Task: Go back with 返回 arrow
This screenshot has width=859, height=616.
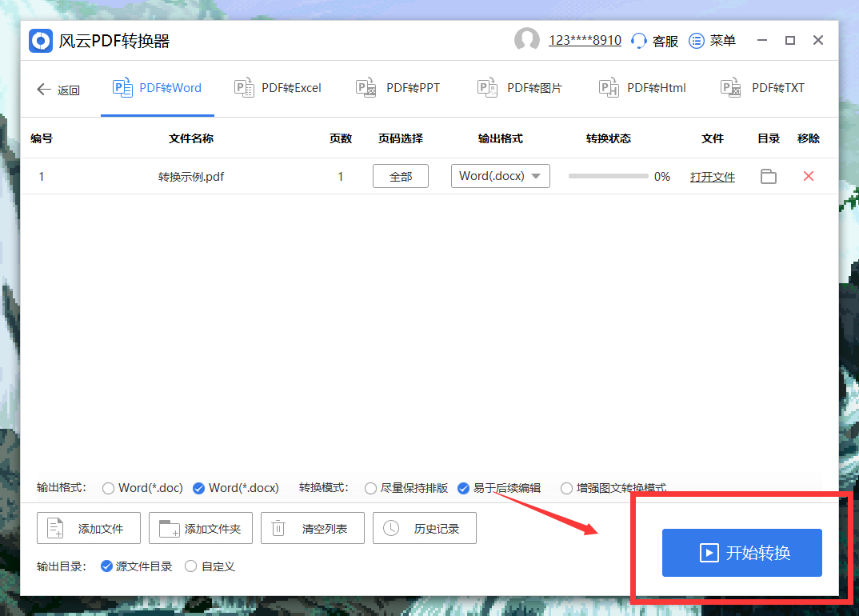Action: pos(58,90)
